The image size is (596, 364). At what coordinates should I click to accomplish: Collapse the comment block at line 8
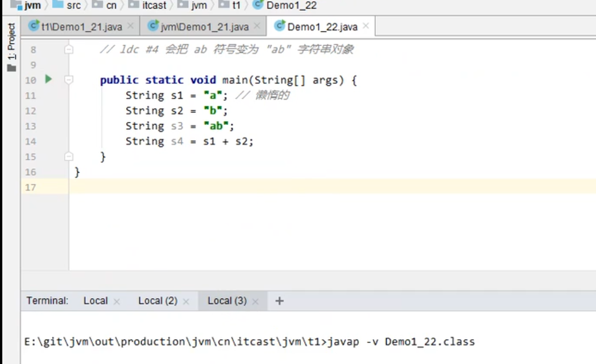point(69,49)
